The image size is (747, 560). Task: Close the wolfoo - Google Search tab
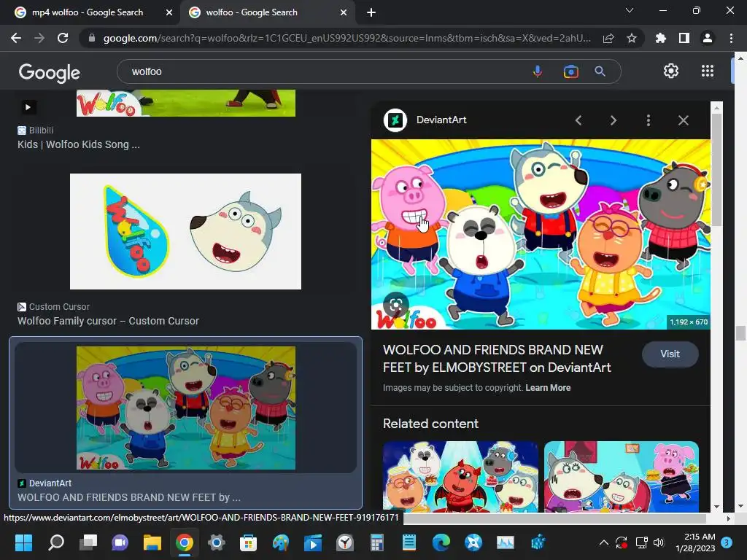[x=344, y=12]
